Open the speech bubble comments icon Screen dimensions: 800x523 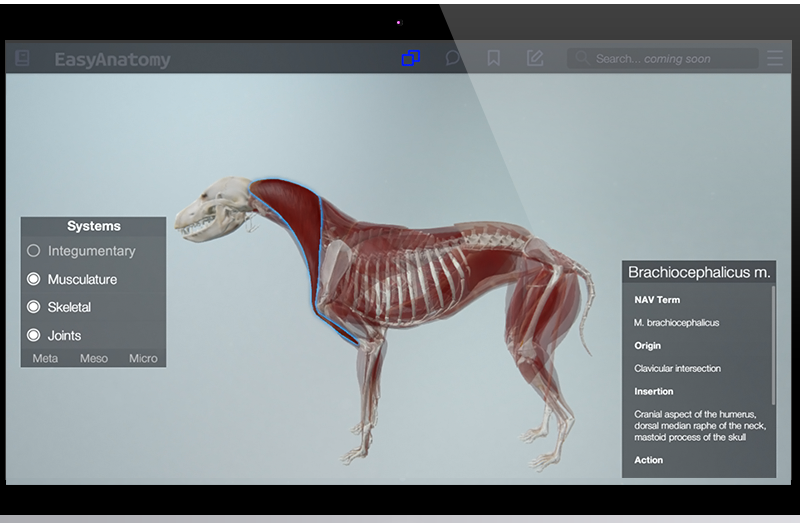(453, 58)
